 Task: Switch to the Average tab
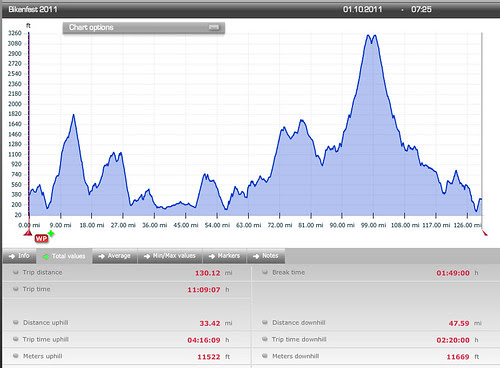tap(115, 256)
